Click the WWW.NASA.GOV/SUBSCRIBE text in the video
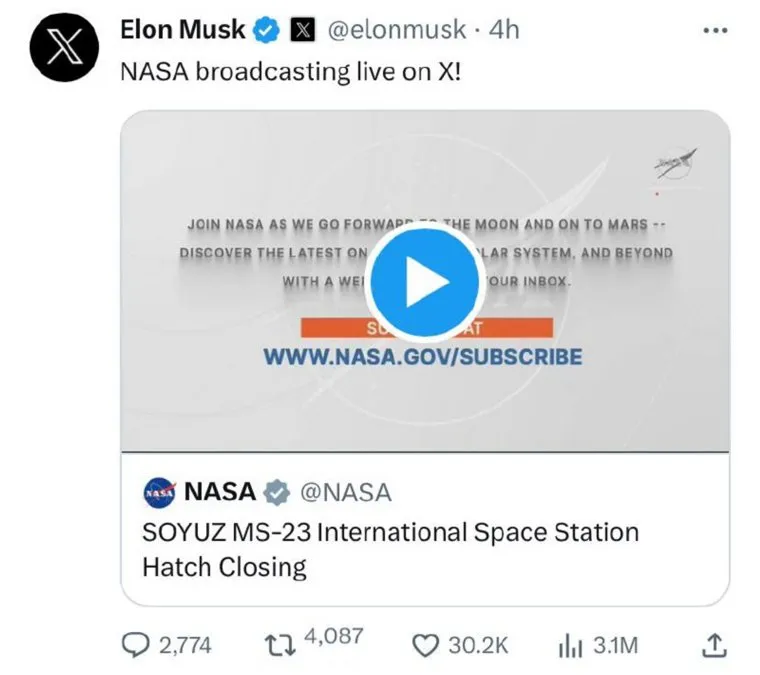The image size is (760, 675). 422,357
